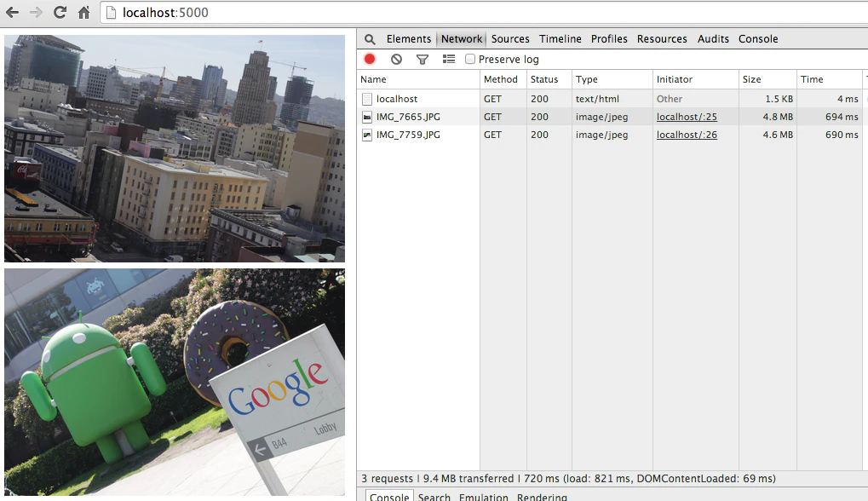Viewport: 868px width, 501px height.
Task: Open the Audits tab
Action: [713, 38]
